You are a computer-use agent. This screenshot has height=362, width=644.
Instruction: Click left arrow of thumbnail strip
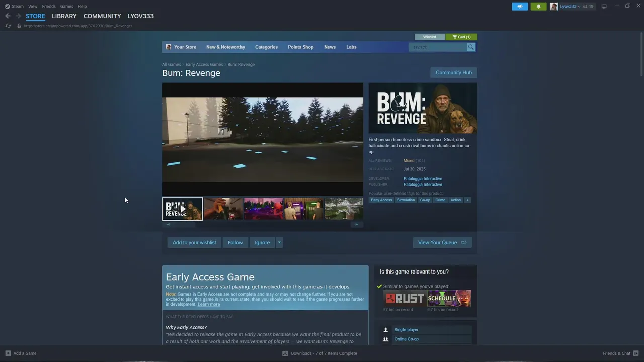point(168,224)
